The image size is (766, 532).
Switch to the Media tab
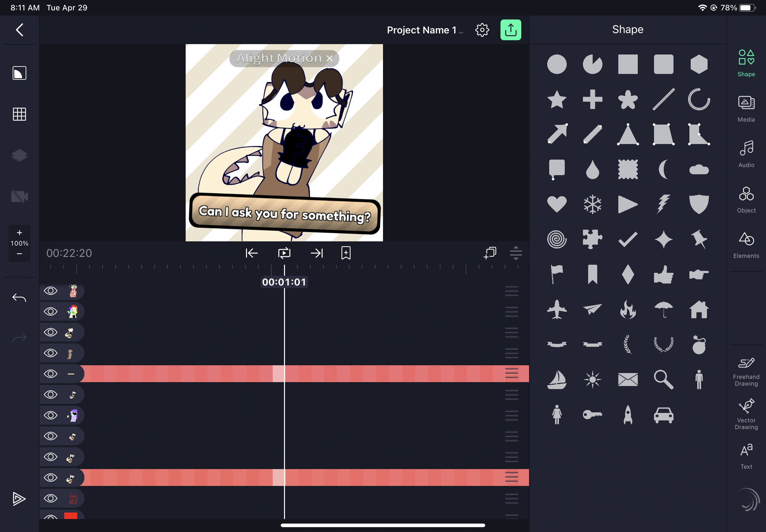coord(746,109)
